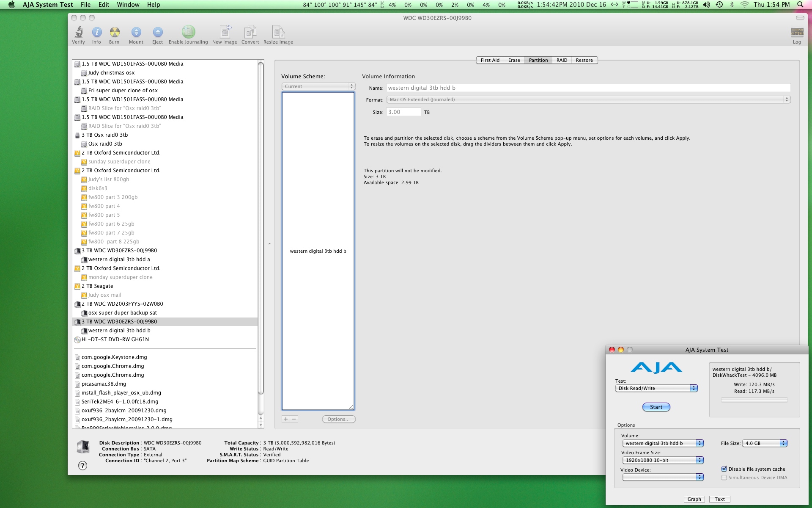812x508 pixels.
Task: Click the Bluetooth icon in menu bar
Action: [732, 5]
